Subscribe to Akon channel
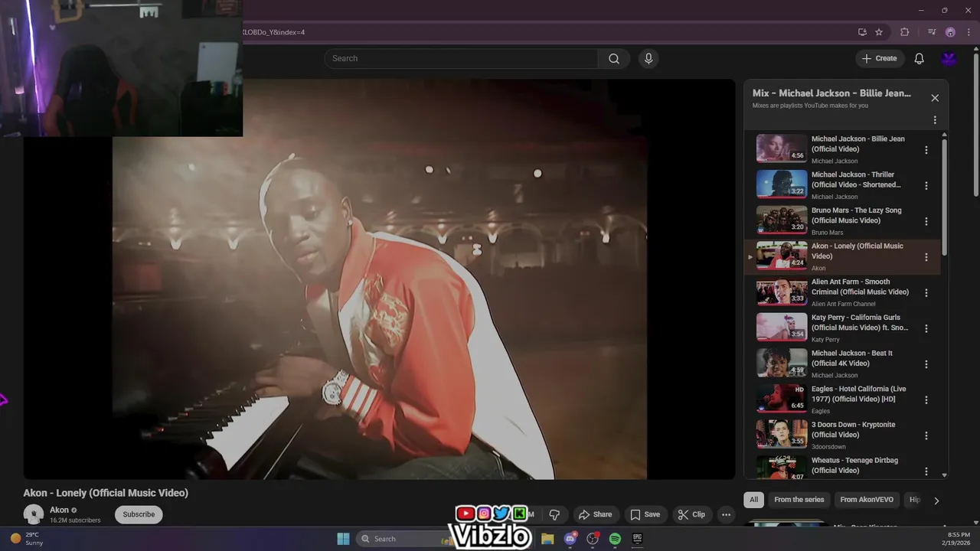Image resolution: width=980 pixels, height=551 pixels. coord(139,514)
